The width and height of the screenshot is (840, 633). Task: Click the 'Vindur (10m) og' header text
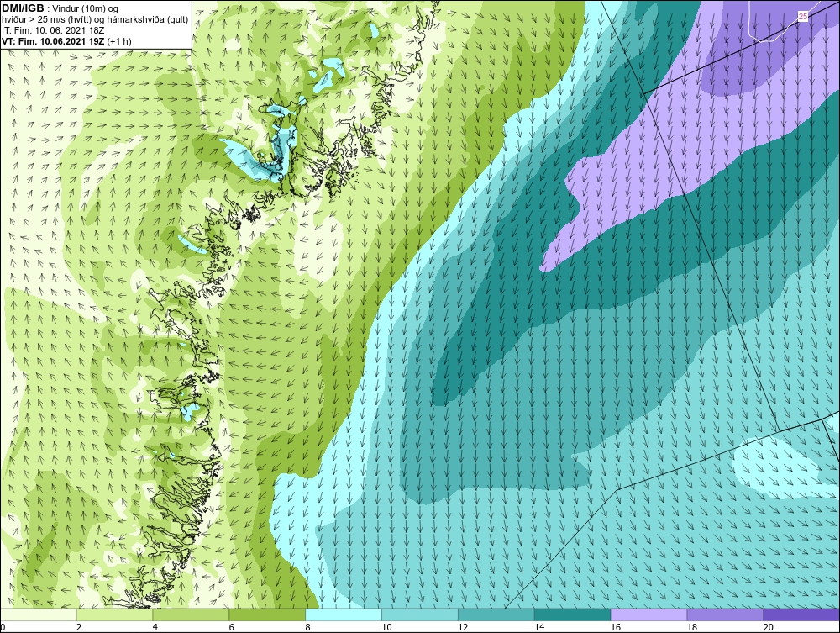(86, 8)
